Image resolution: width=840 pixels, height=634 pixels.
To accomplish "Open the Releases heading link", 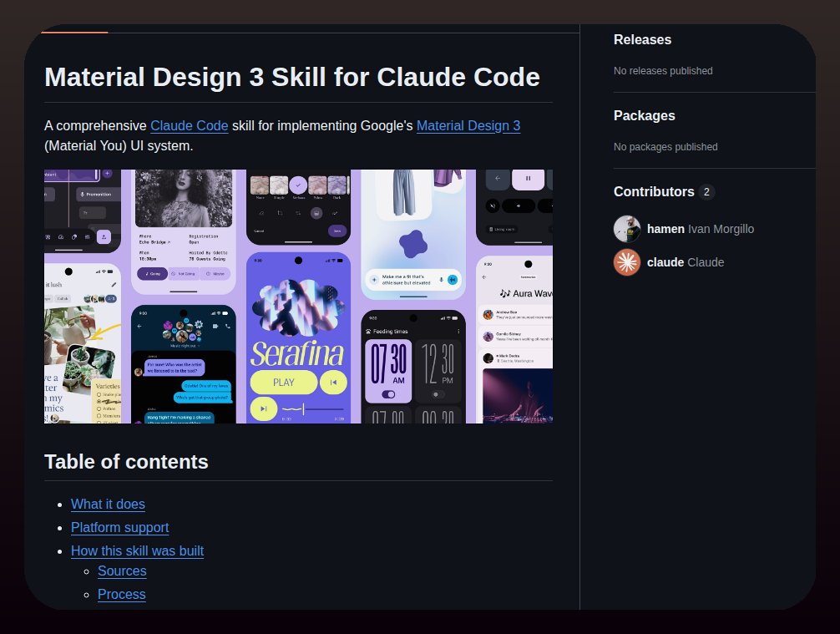I will click(x=642, y=39).
